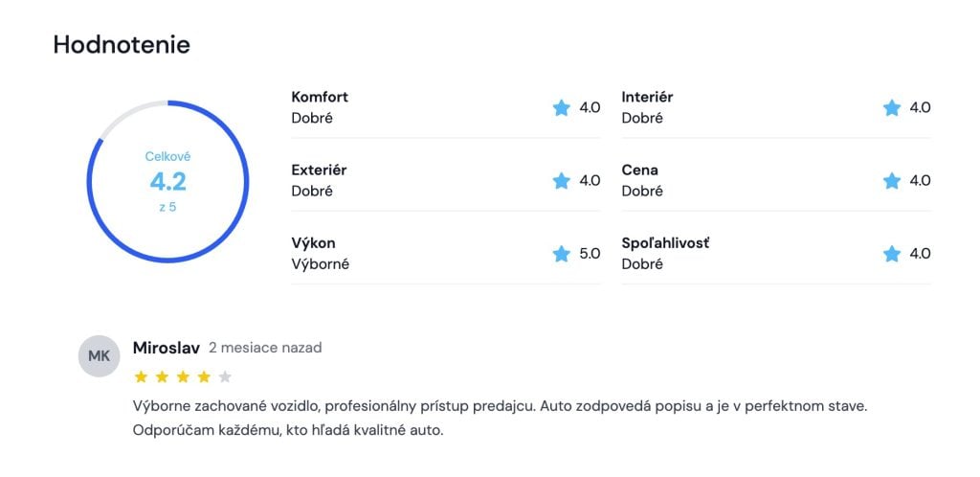Click the Spoľahlivosť category label
Image resolution: width=980 pixels, height=477 pixels.
[x=665, y=243]
